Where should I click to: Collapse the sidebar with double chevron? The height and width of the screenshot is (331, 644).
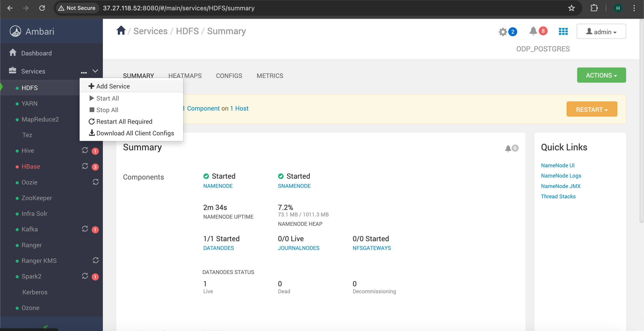(x=45, y=327)
